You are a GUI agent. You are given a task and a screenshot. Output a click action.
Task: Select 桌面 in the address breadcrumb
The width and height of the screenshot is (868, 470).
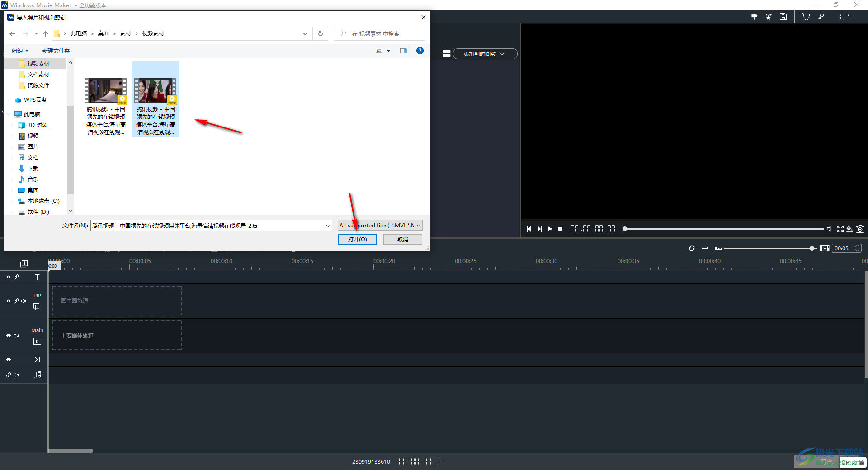point(104,33)
